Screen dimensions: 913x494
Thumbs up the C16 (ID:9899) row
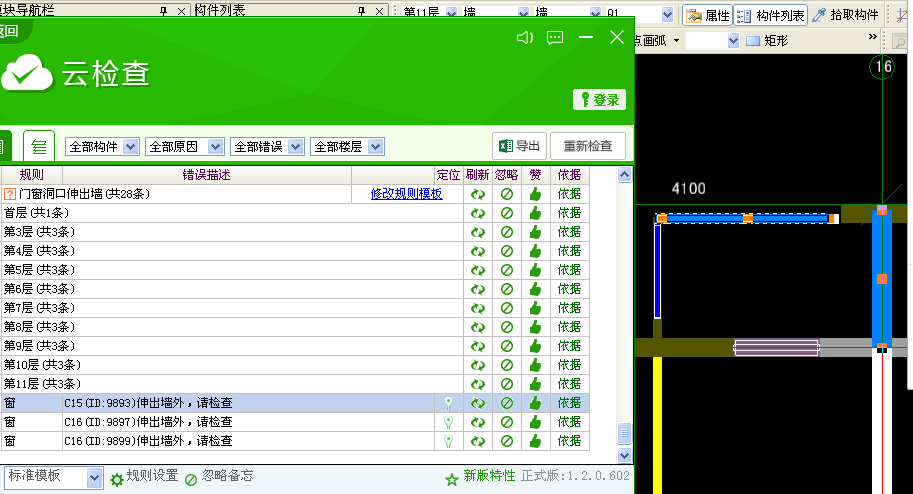point(535,441)
